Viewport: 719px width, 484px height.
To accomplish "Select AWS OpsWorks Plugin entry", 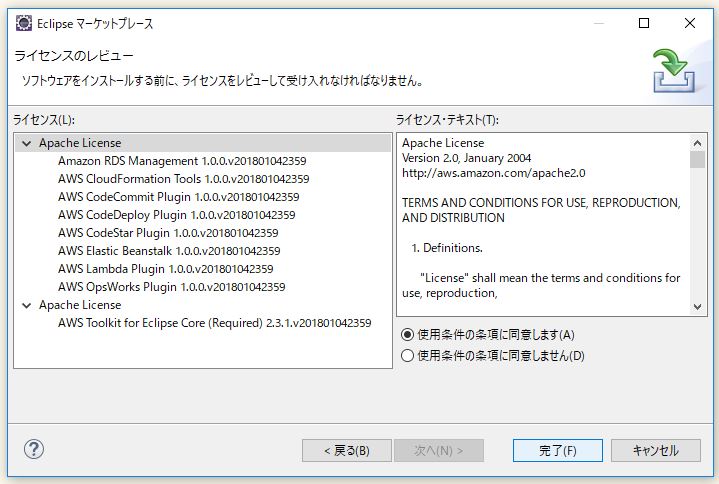I will pyautogui.click(x=171, y=287).
